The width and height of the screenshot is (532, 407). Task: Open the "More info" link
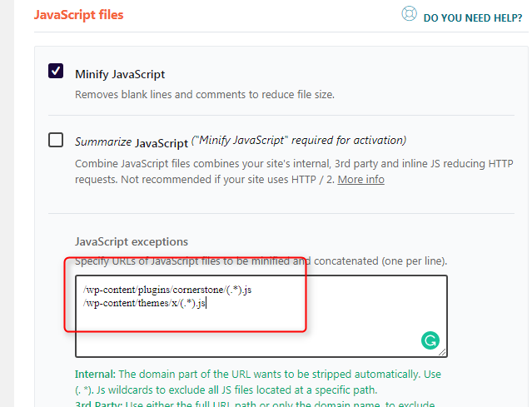point(360,179)
